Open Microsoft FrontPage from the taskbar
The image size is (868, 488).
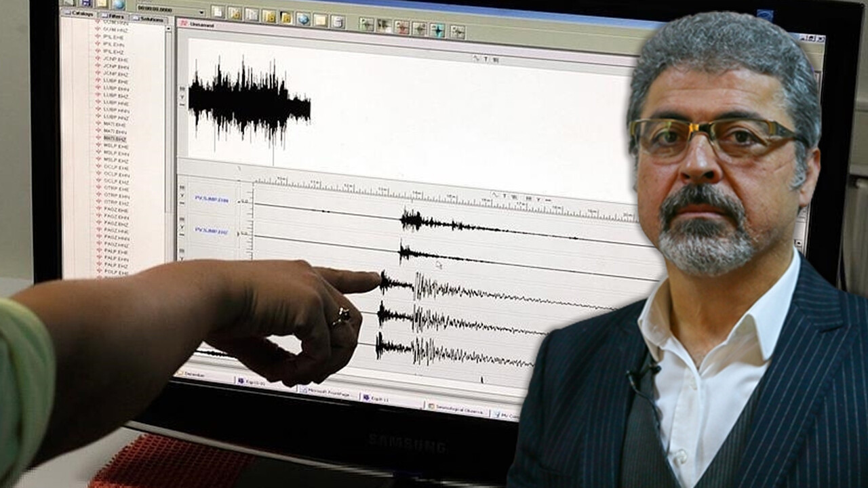[329, 392]
